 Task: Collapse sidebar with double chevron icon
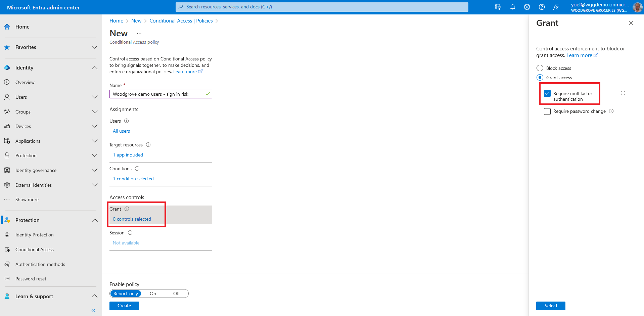[x=93, y=310]
